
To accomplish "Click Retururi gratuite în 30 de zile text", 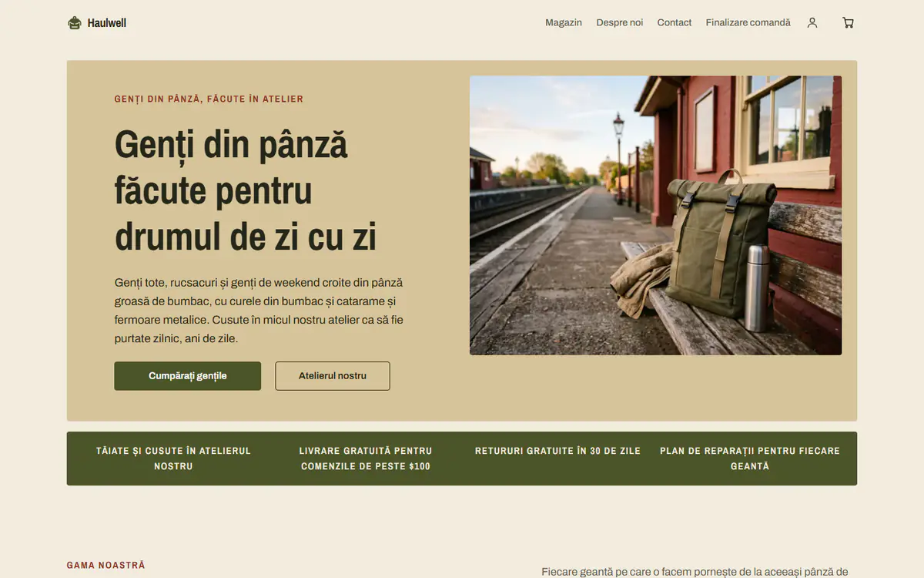I will pyautogui.click(x=557, y=451).
